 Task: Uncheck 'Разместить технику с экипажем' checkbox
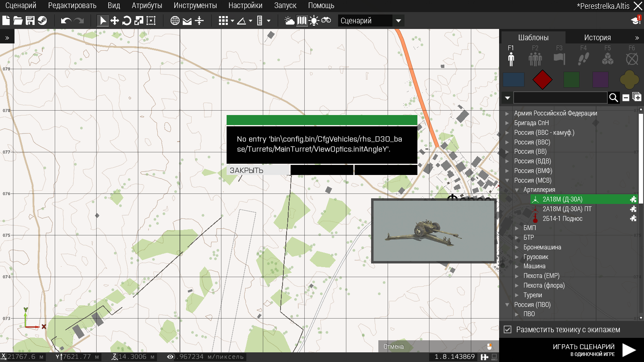click(508, 329)
